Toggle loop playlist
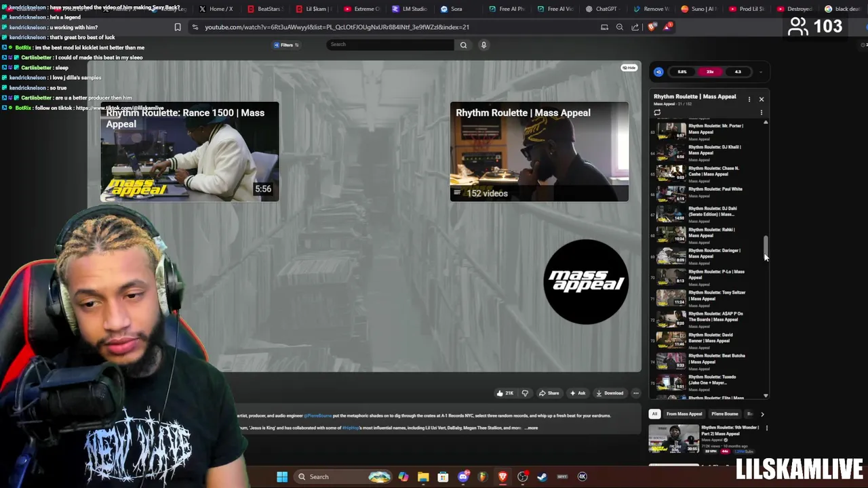The image size is (868, 488). pos(657,113)
